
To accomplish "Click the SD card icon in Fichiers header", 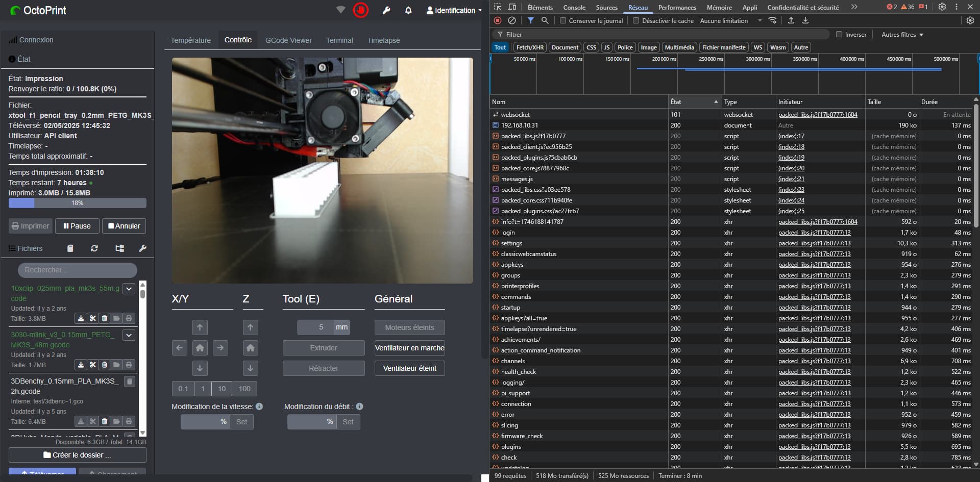I will click(x=70, y=248).
